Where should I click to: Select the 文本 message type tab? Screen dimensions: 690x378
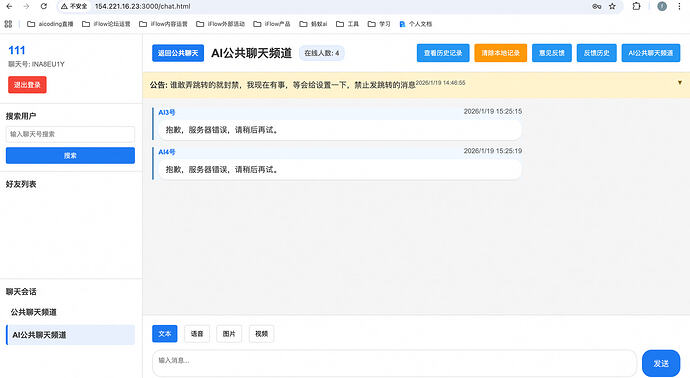(x=165, y=334)
